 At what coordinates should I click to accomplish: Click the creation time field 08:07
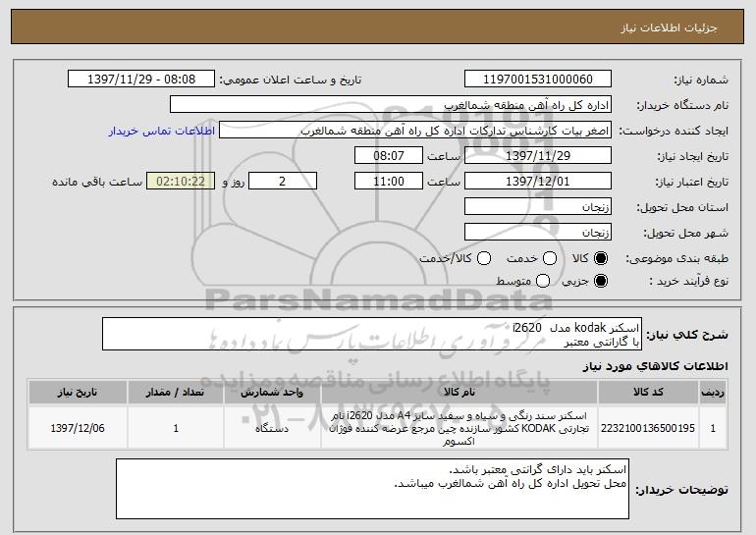tap(389, 156)
